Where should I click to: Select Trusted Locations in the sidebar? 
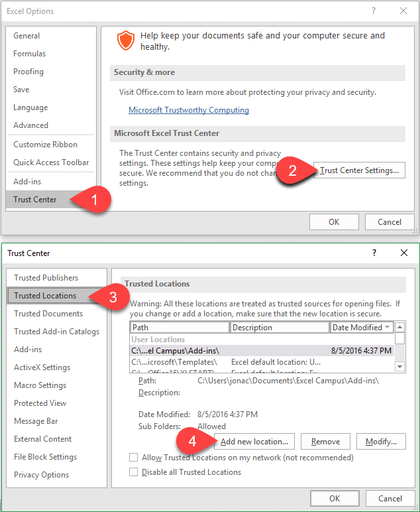click(x=45, y=296)
